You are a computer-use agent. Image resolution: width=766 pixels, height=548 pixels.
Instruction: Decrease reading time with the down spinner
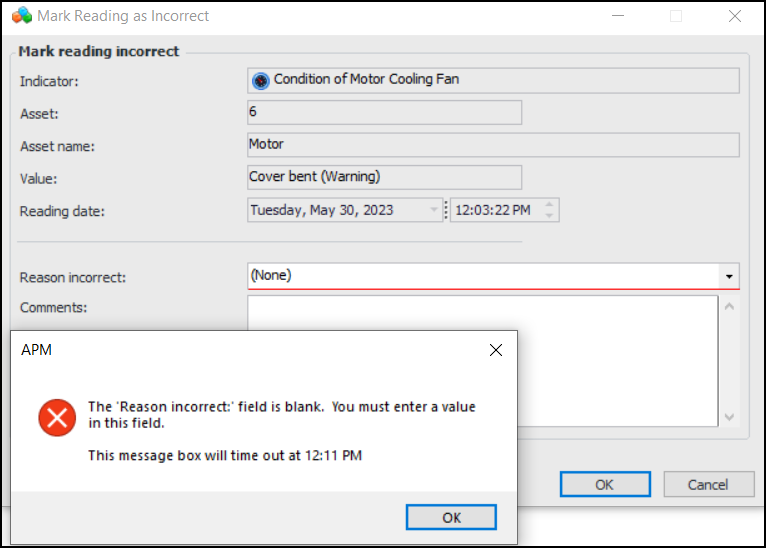click(x=549, y=216)
